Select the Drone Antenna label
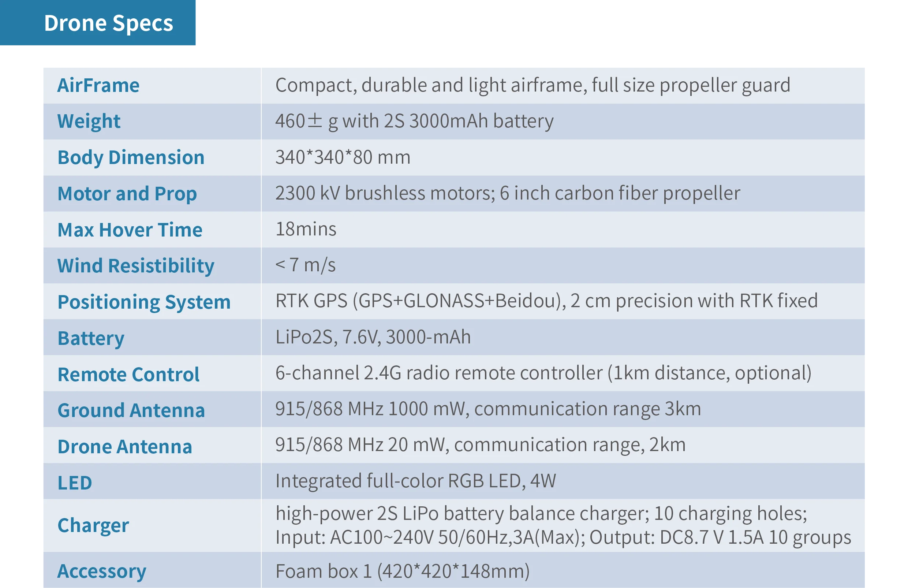Viewport: 908px width, 588px height. coord(124,446)
